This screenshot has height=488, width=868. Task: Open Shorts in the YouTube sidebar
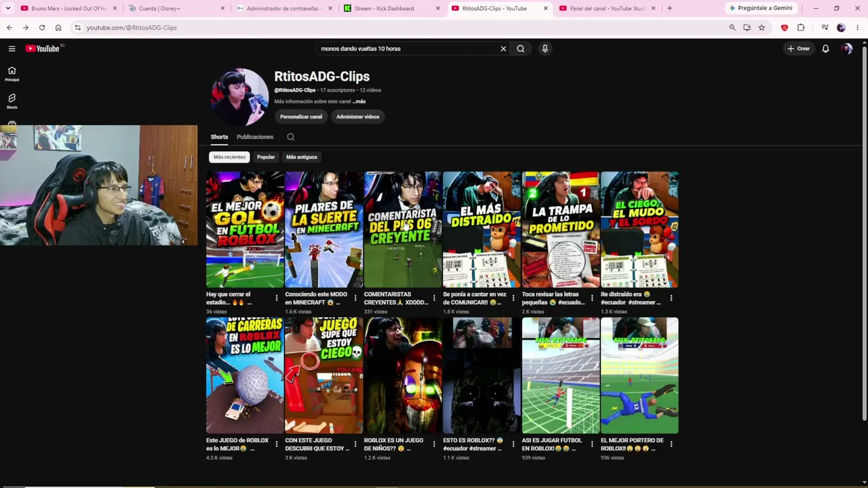tap(12, 102)
